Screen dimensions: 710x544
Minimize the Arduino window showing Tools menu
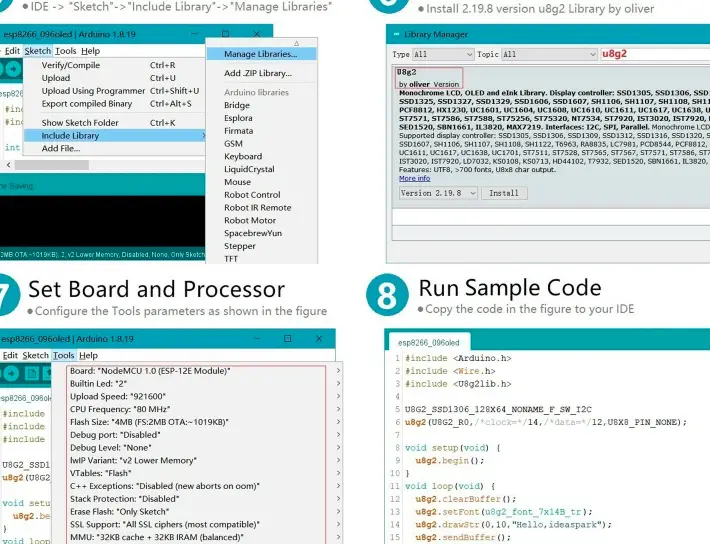click(257, 339)
